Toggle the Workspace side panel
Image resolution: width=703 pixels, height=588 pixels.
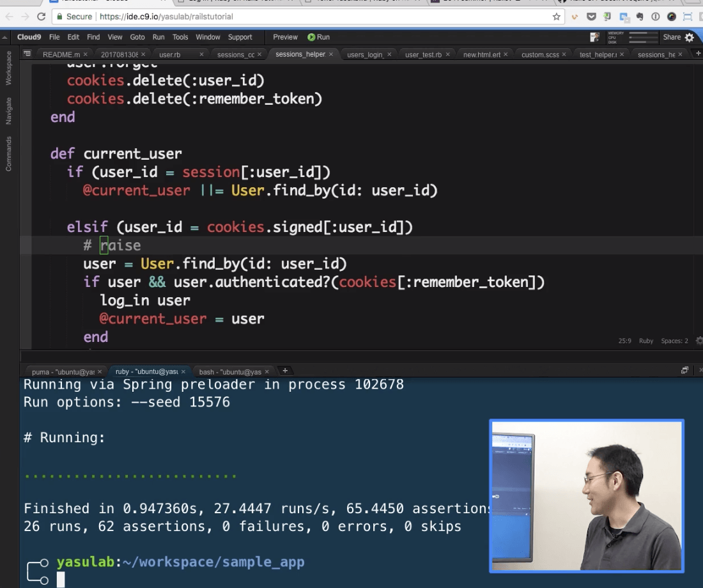[8, 68]
